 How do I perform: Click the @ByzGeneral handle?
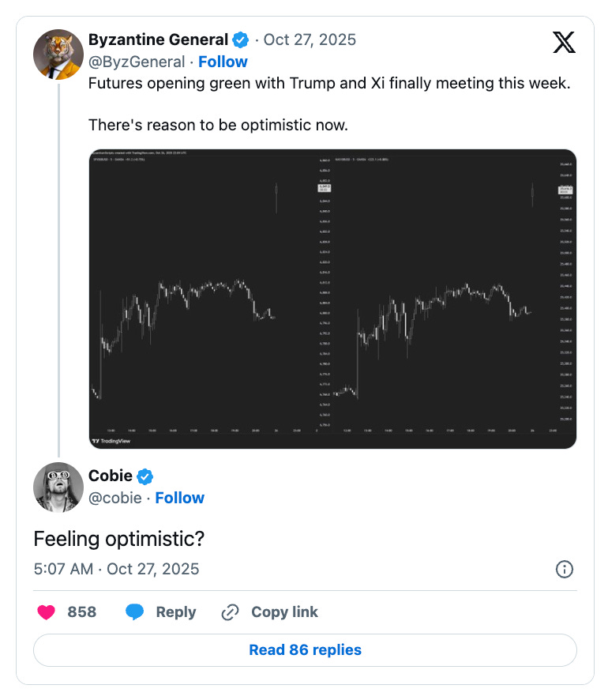[x=136, y=62]
